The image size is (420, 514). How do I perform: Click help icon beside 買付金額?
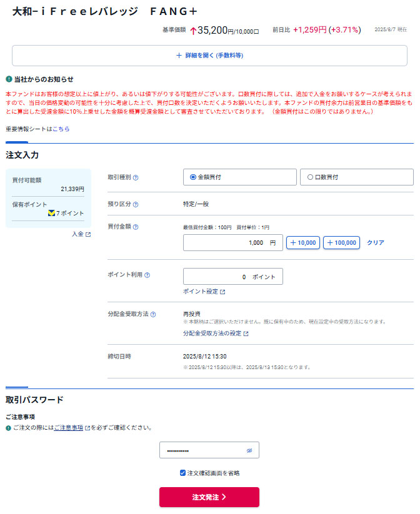coord(136,227)
